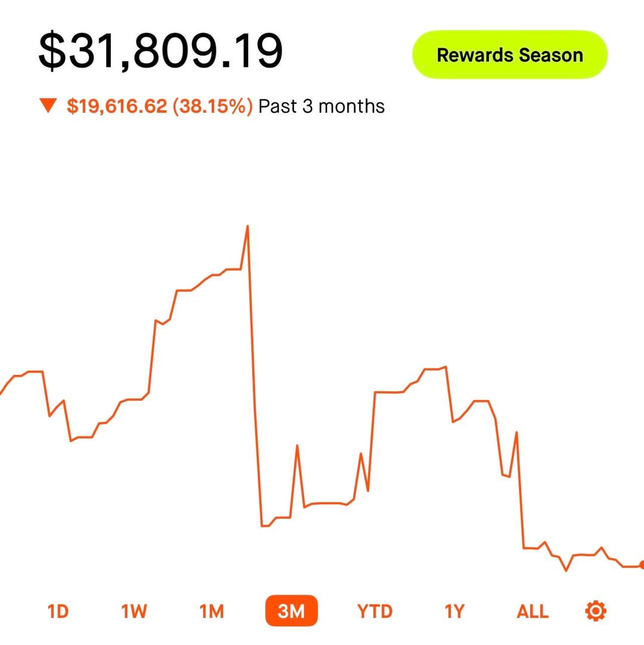
Task: View the 1Y chart range
Action: (454, 611)
